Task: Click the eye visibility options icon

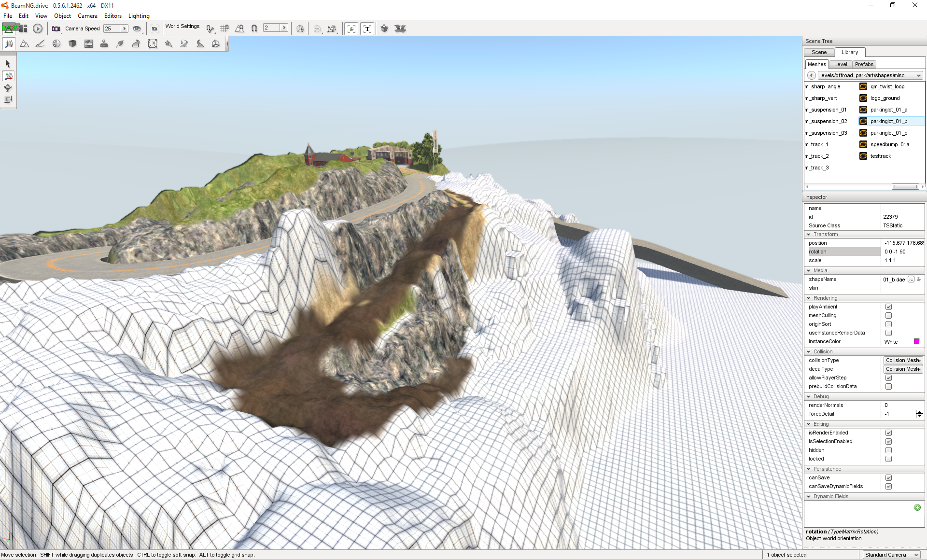Action: pos(137,28)
